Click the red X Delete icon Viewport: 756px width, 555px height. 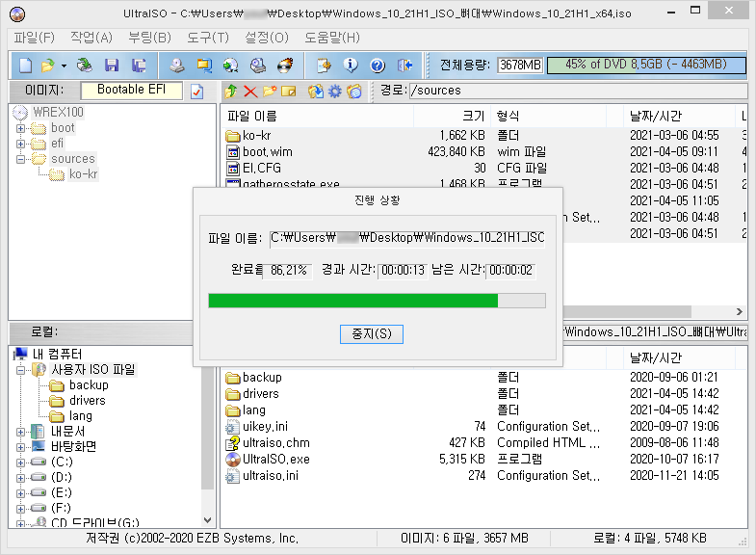(250, 91)
